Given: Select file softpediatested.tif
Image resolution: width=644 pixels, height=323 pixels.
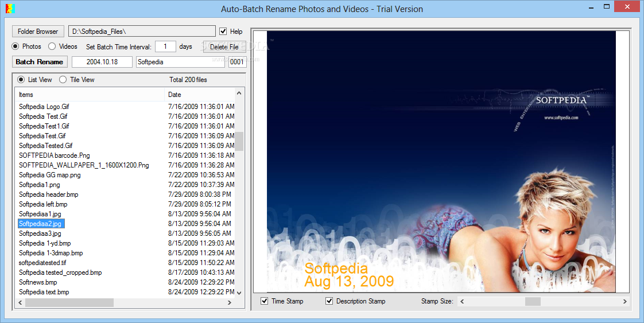Looking at the screenshot, I should coord(42,263).
